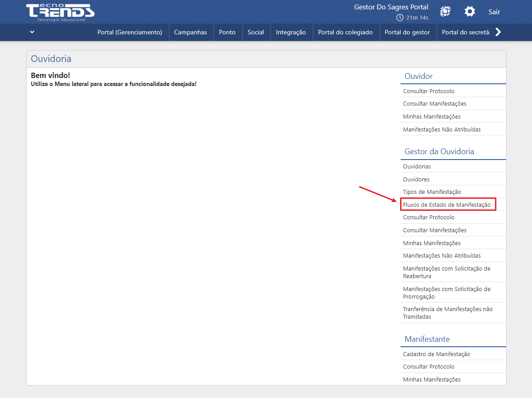Click the session timer clock icon
Viewport: 532px width, 398px height.
point(400,18)
